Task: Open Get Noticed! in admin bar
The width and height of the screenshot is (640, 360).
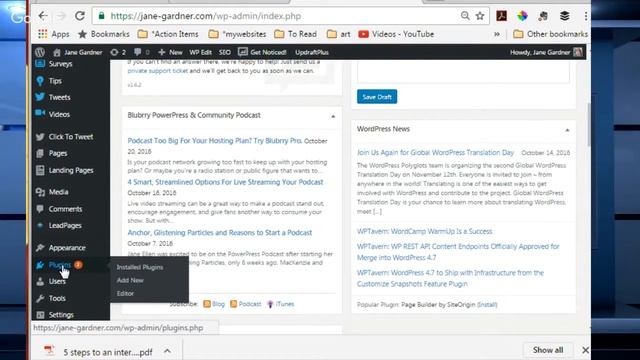Action: click(262, 52)
